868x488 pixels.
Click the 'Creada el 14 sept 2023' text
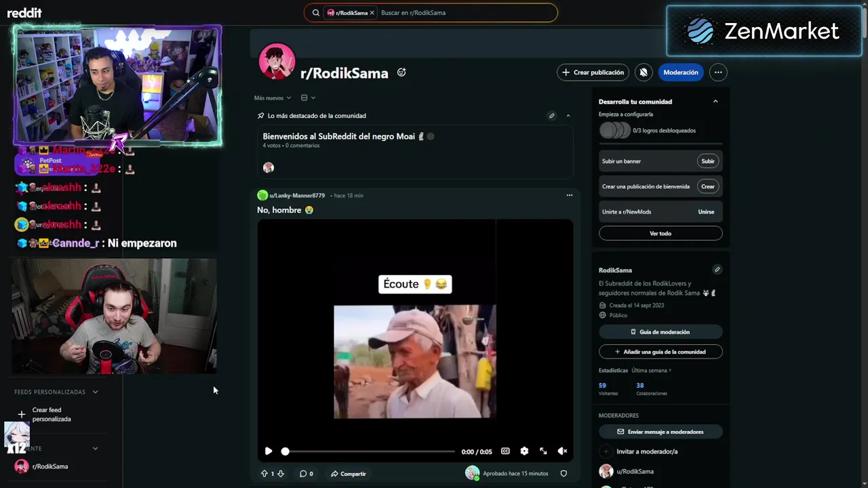[x=637, y=306]
